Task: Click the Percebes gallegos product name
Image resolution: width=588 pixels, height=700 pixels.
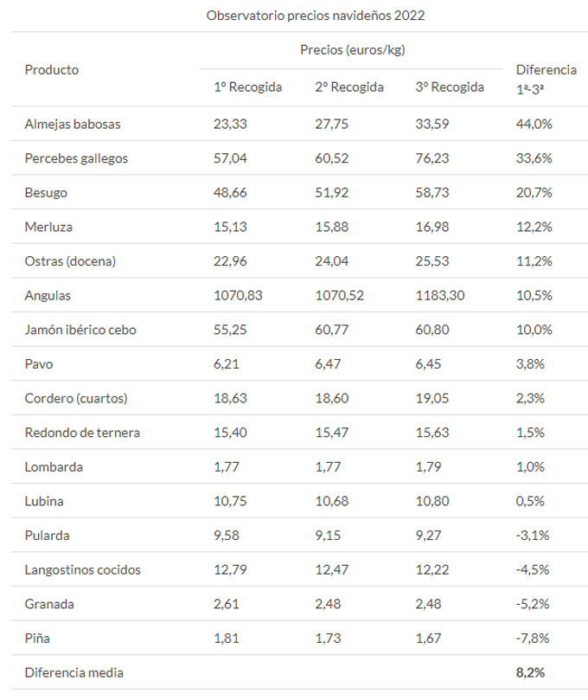Action: point(76,158)
